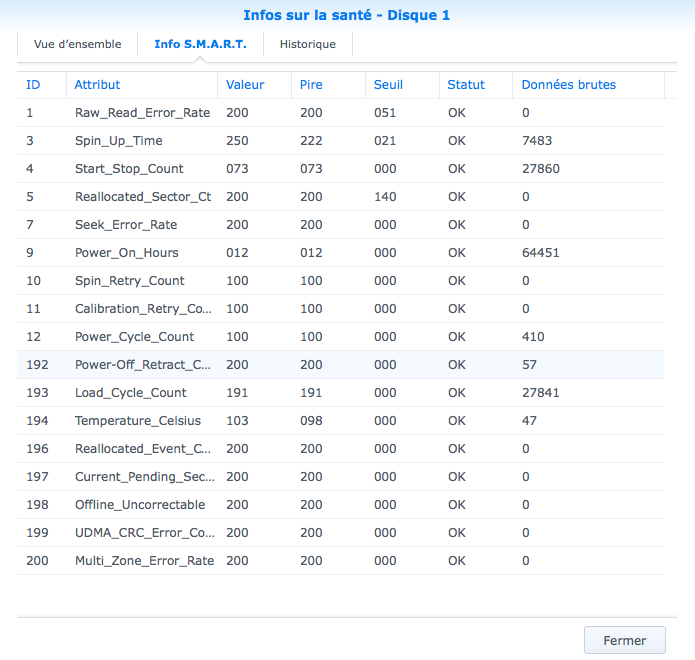
Task: Click threshold value 051
Action: [385, 113]
